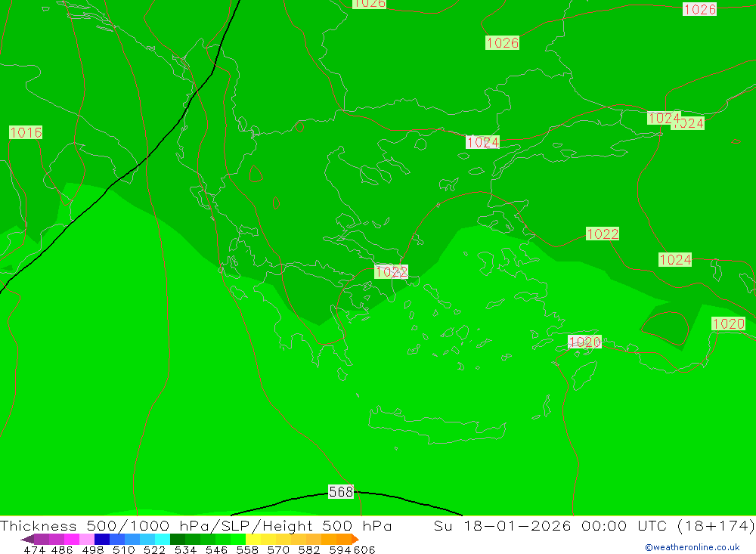
Task: Click the legend value 546
Action: tap(216, 550)
